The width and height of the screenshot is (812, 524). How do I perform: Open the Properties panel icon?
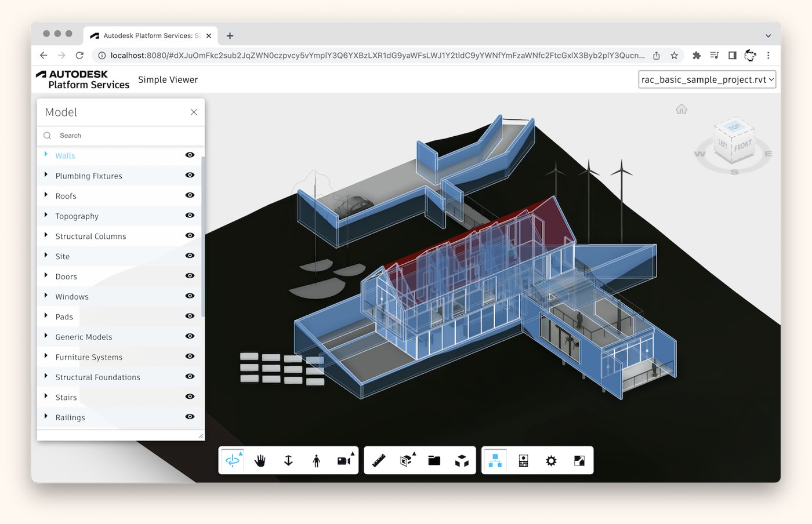coord(523,461)
